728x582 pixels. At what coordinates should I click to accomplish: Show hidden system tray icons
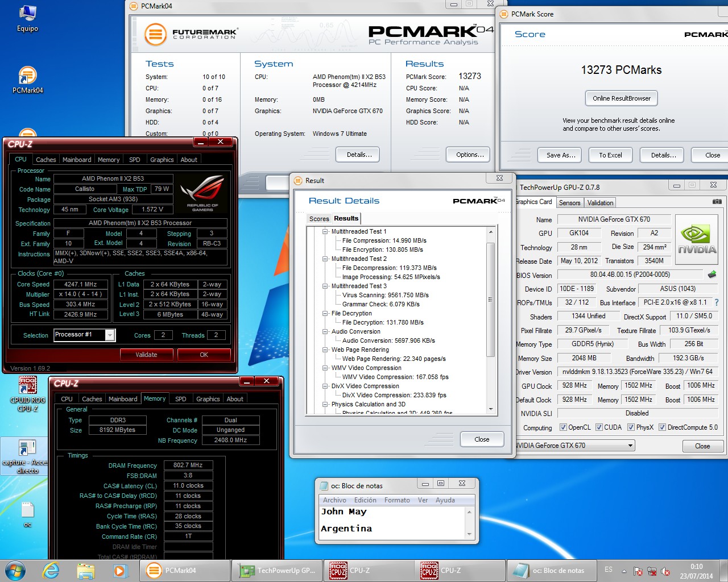624,571
